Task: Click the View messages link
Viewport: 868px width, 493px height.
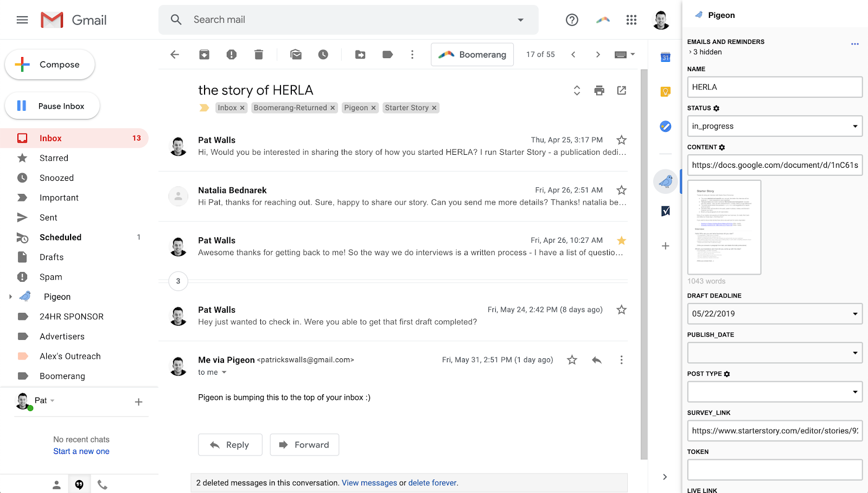Action: (x=369, y=483)
